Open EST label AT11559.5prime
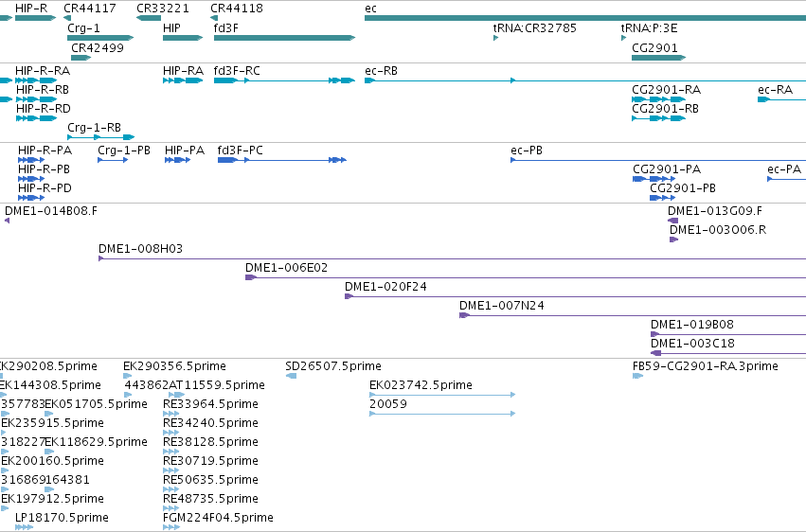Image resolution: width=806 pixels, height=532 pixels. [x=217, y=385]
